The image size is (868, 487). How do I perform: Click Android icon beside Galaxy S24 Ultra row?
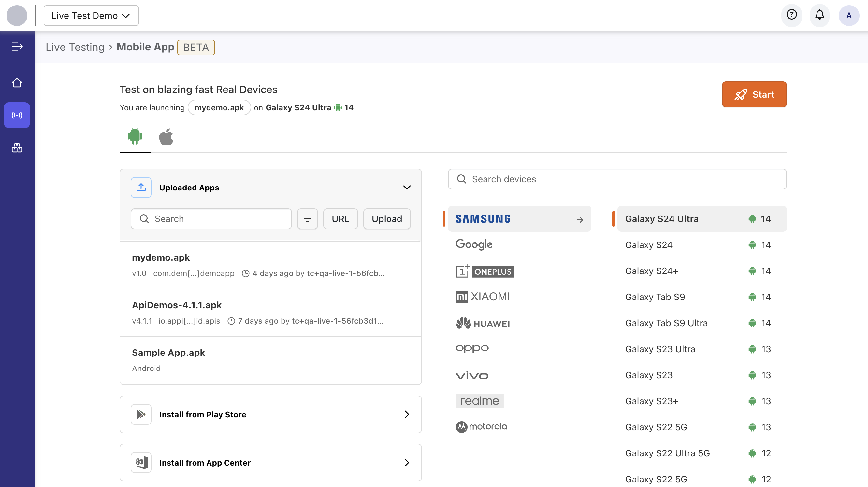tap(752, 219)
